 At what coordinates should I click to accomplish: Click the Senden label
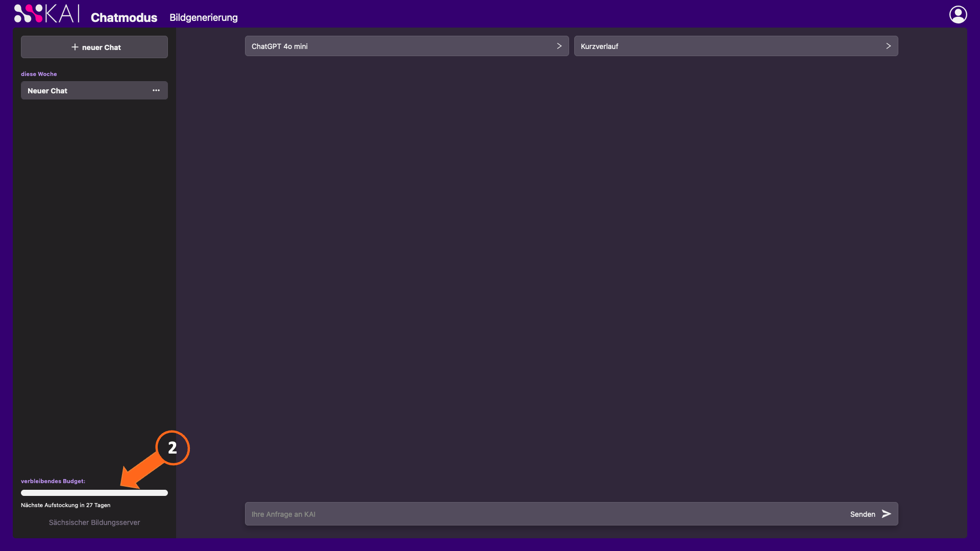(863, 514)
